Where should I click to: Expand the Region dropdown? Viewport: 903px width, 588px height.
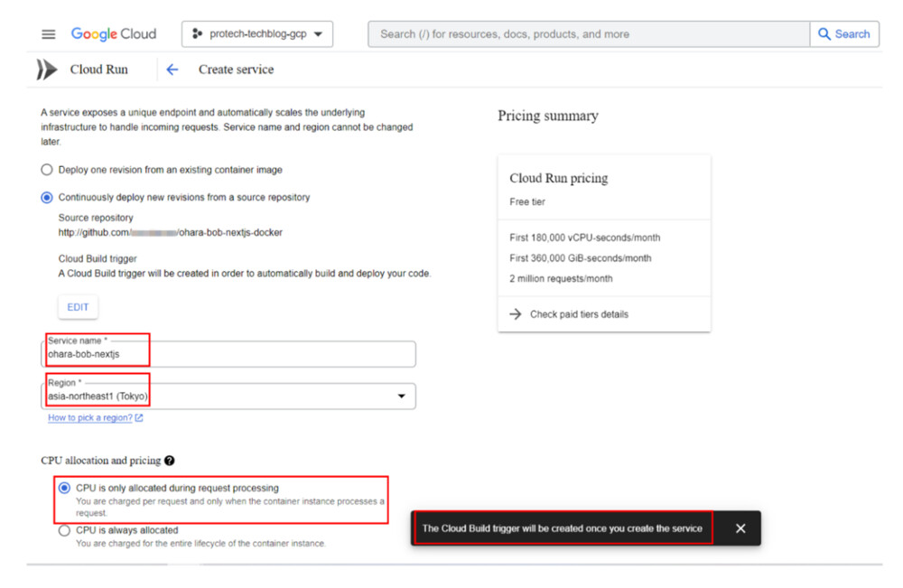(x=401, y=397)
